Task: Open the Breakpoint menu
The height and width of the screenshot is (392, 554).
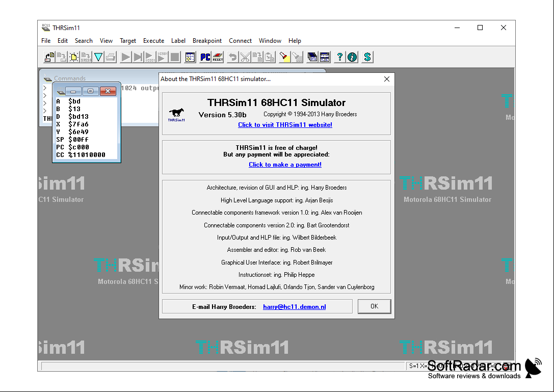Action: pyautogui.click(x=207, y=41)
